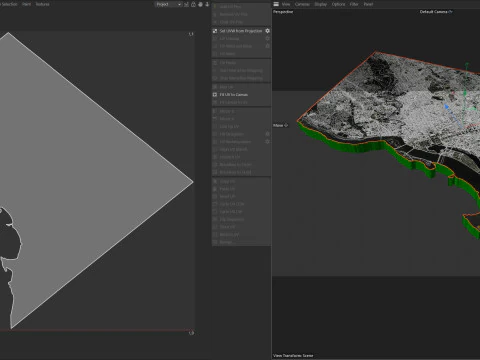Viewport: 480px width, 360px height.
Task: Open the UV editor Paint menu
Action: pos(26,4)
